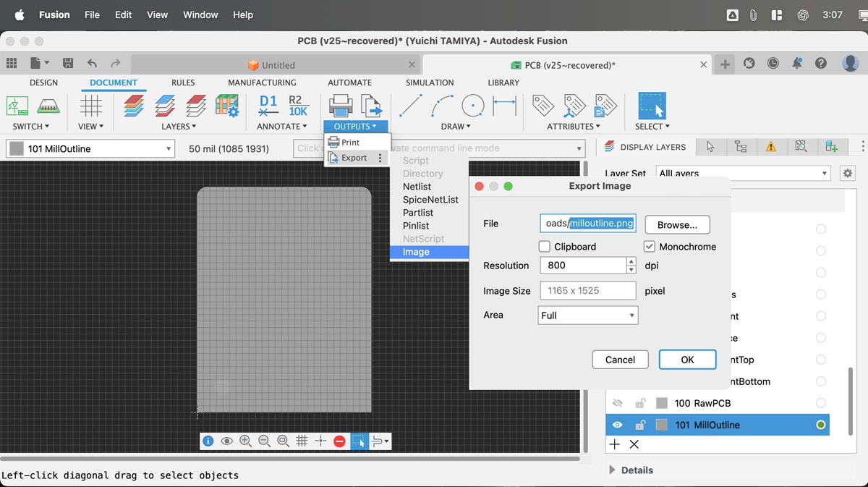The height and width of the screenshot is (487, 868).
Task: Click the printer icon in Outputs
Action: (x=341, y=106)
